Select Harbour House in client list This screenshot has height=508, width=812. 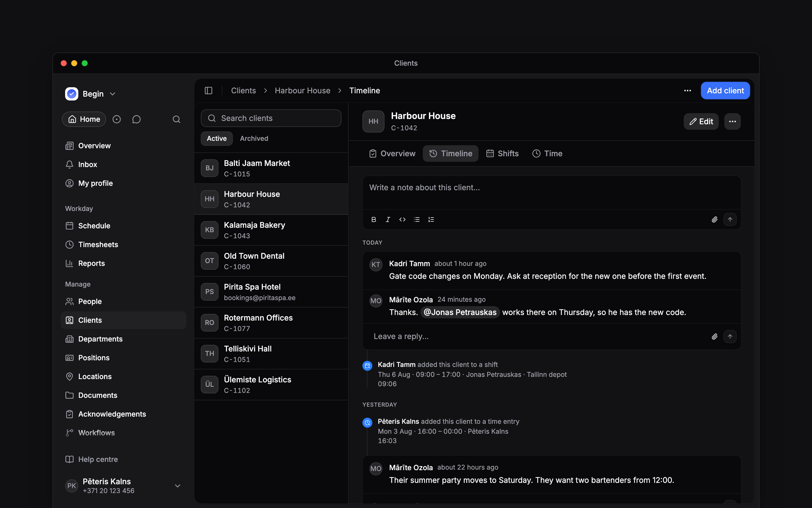click(271, 199)
